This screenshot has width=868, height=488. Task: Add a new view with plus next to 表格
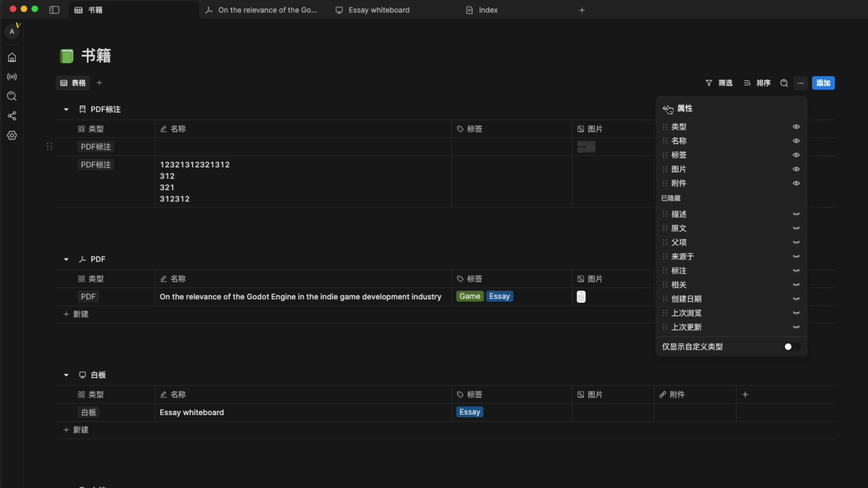click(99, 83)
